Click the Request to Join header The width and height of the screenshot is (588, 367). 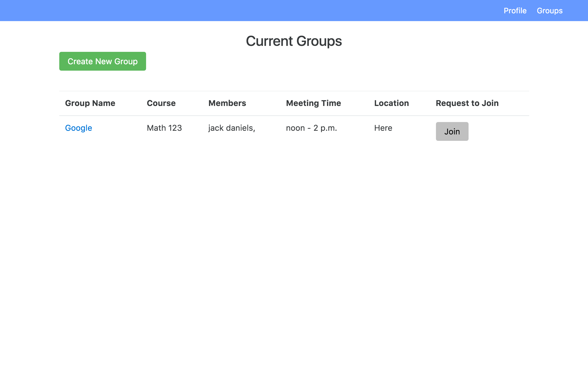467,103
